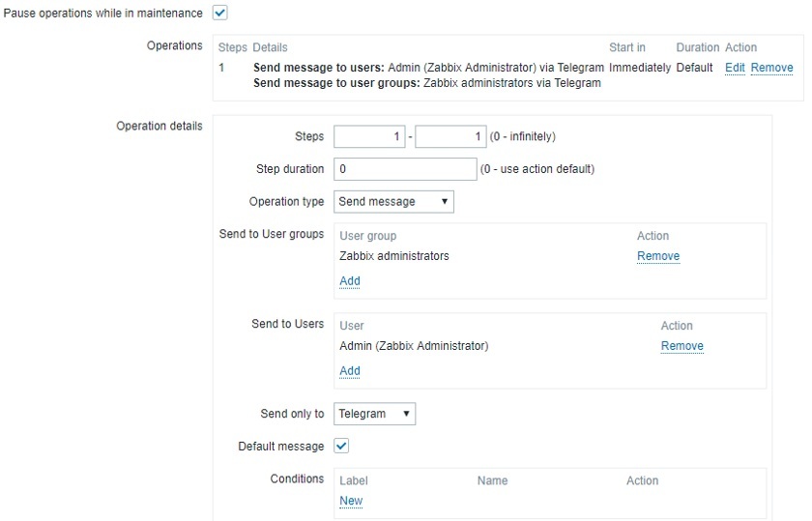Select the Zabbix administrators group row
812x521 pixels.
(x=394, y=256)
